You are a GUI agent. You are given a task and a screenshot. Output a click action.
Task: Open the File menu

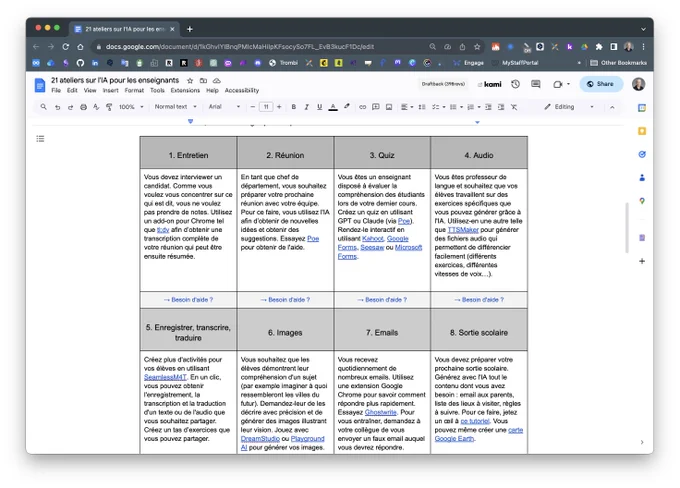click(x=56, y=90)
